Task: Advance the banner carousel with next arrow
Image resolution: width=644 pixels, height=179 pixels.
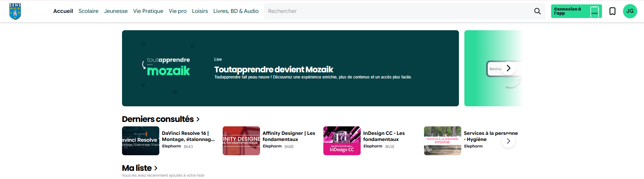Action: tap(508, 68)
